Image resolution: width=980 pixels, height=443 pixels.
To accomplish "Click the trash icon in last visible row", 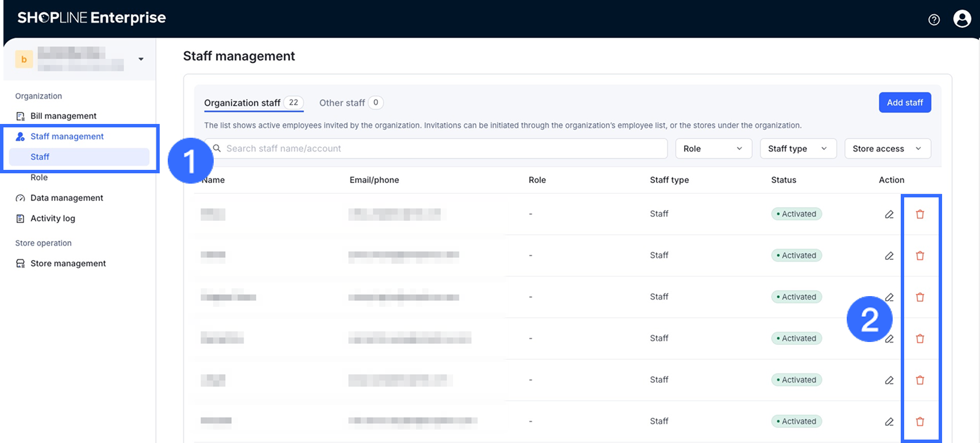I will pyautogui.click(x=920, y=421).
